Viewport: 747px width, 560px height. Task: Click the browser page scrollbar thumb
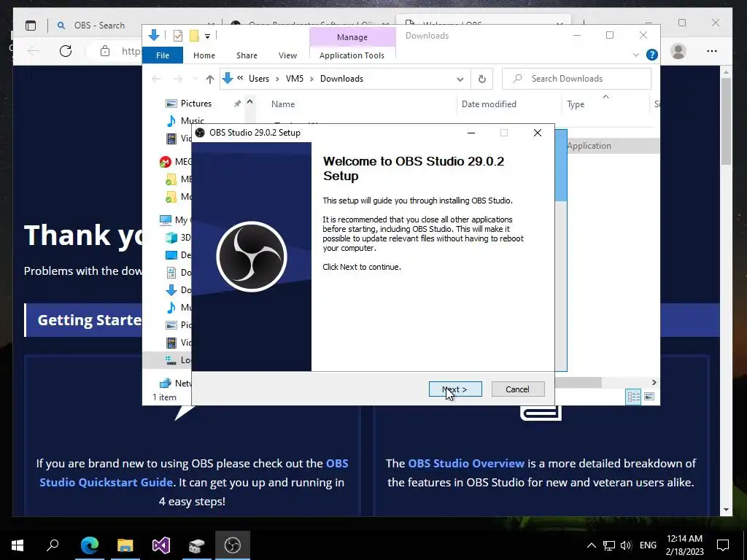[x=726, y=121]
